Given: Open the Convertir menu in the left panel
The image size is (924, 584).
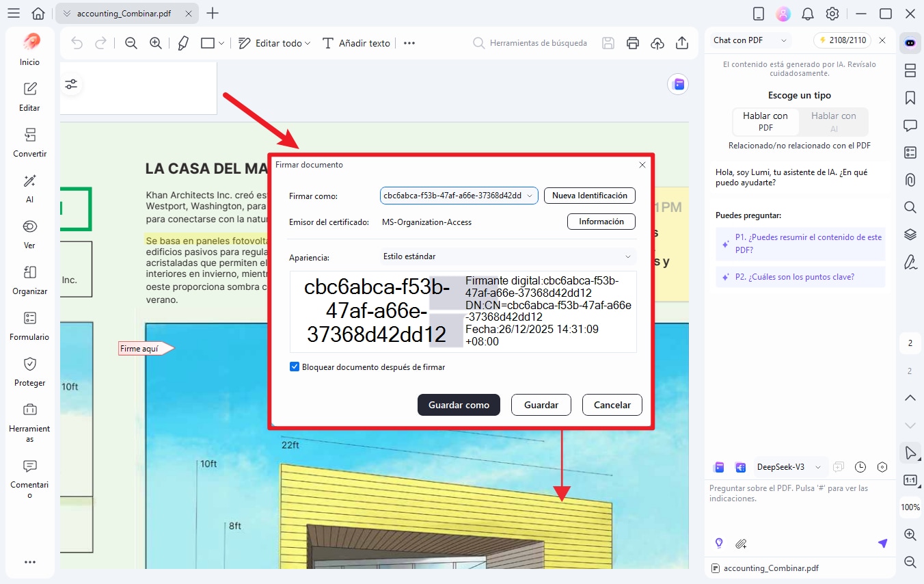Looking at the screenshot, I should (x=29, y=143).
